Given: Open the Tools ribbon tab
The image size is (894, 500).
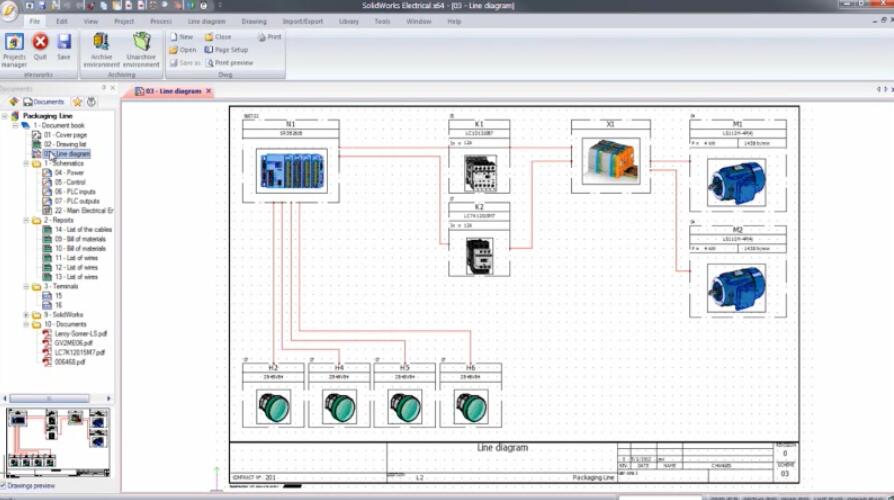Looking at the screenshot, I should 382,21.
